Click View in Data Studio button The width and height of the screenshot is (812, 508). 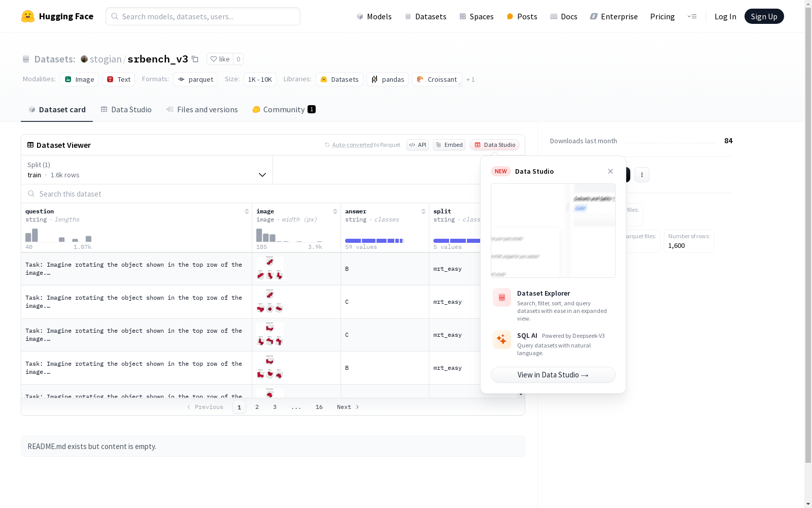tap(553, 375)
